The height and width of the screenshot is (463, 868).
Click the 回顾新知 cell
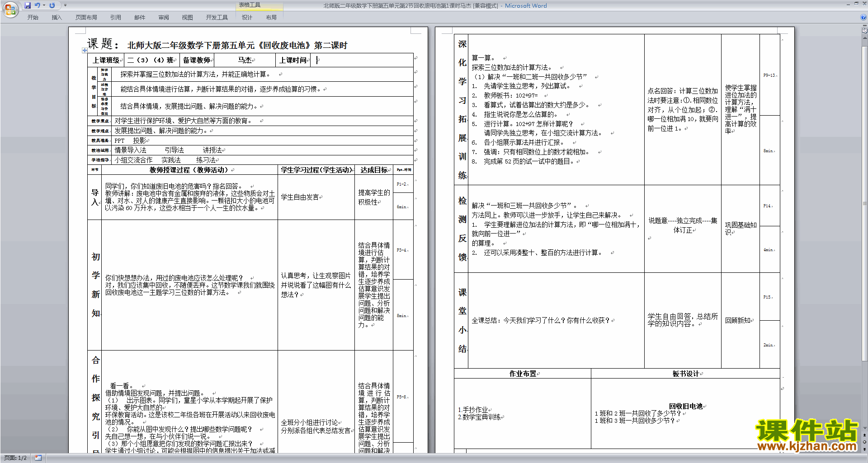pyautogui.click(x=741, y=320)
